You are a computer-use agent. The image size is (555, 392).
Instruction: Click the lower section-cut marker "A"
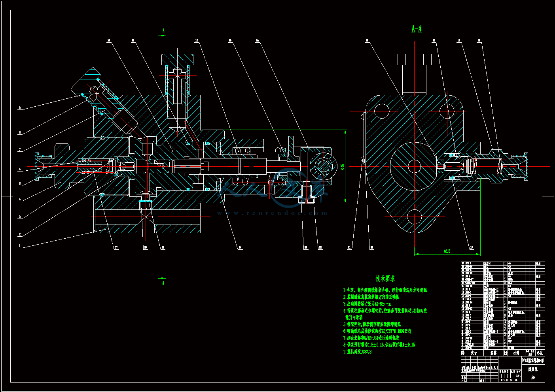163,283
